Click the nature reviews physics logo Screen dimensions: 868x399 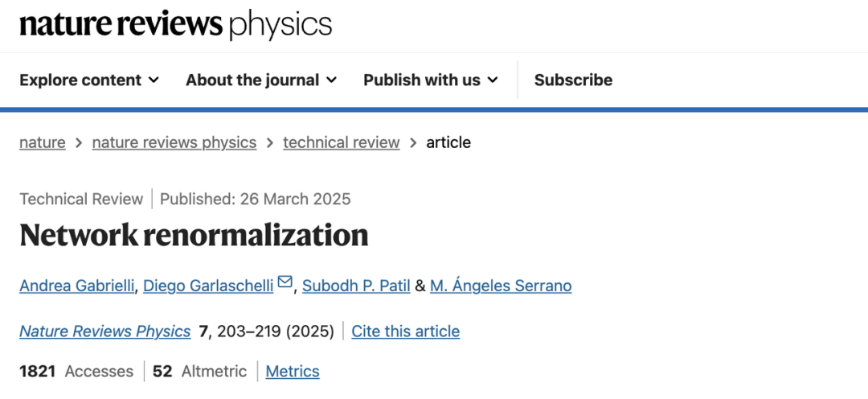(175, 25)
